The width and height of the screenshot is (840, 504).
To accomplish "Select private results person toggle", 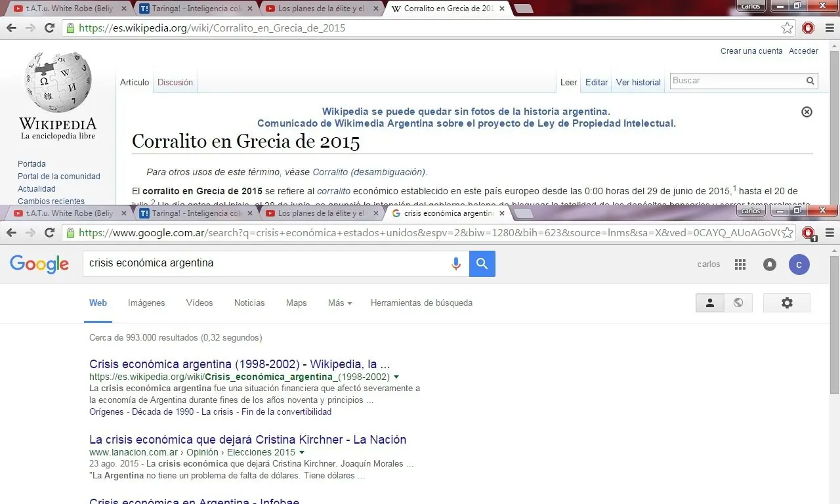I will [710, 303].
